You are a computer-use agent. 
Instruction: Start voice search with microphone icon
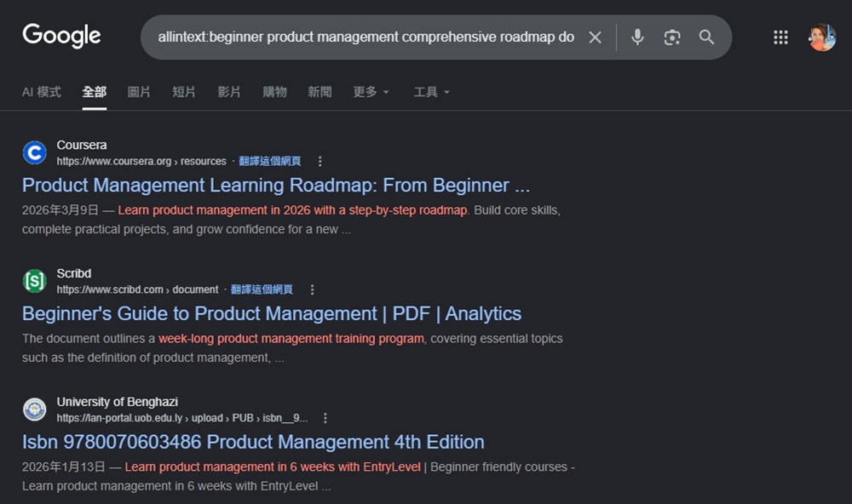tap(637, 37)
